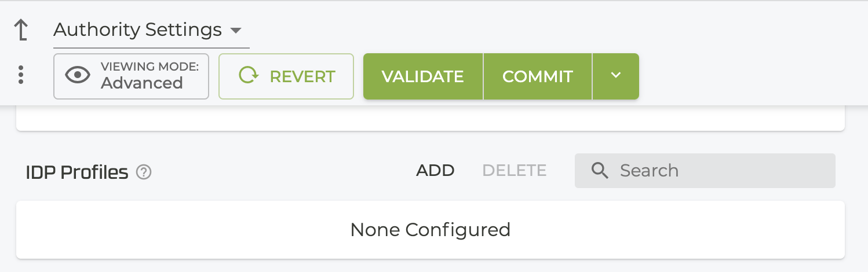The height and width of the screenshot is (272, 868).
Task: Click DELETE for IDP Profiles
Action: coord(514,171)
